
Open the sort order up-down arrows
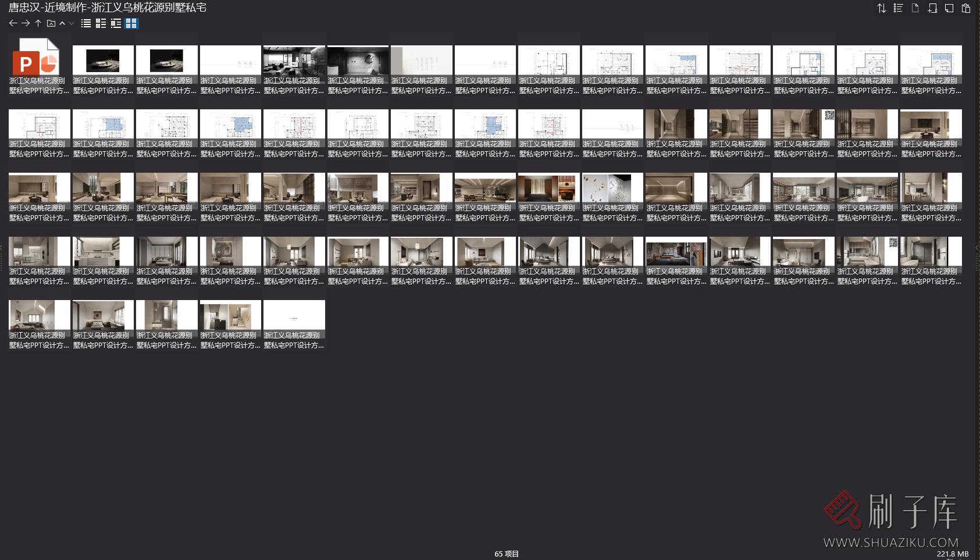[x=882, y=8]
